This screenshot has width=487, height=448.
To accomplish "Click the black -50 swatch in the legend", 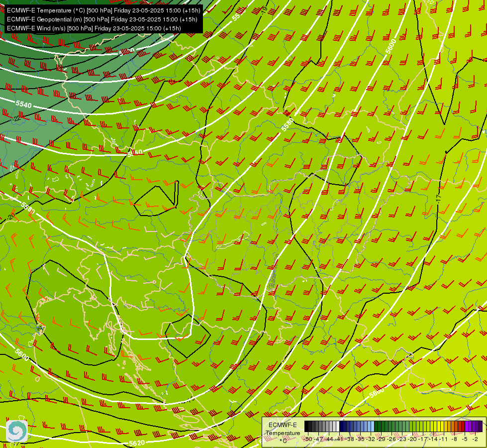I will (x=306, y=426).
